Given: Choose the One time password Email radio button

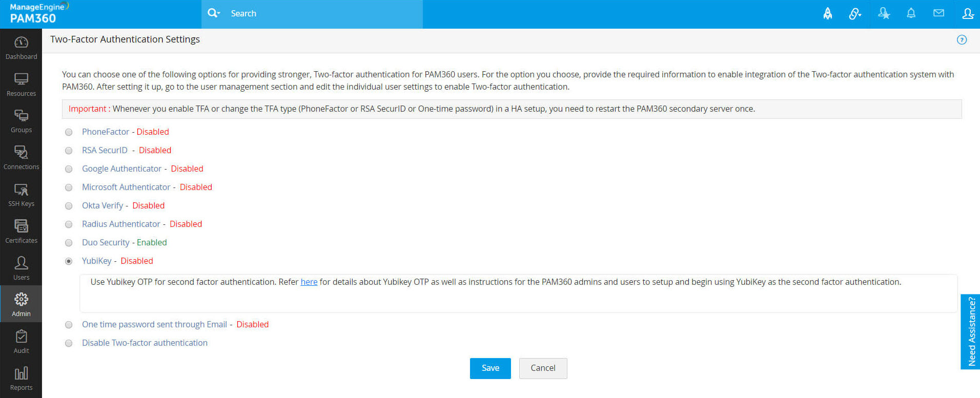Looking at the screenshot, I should (69, 325).
